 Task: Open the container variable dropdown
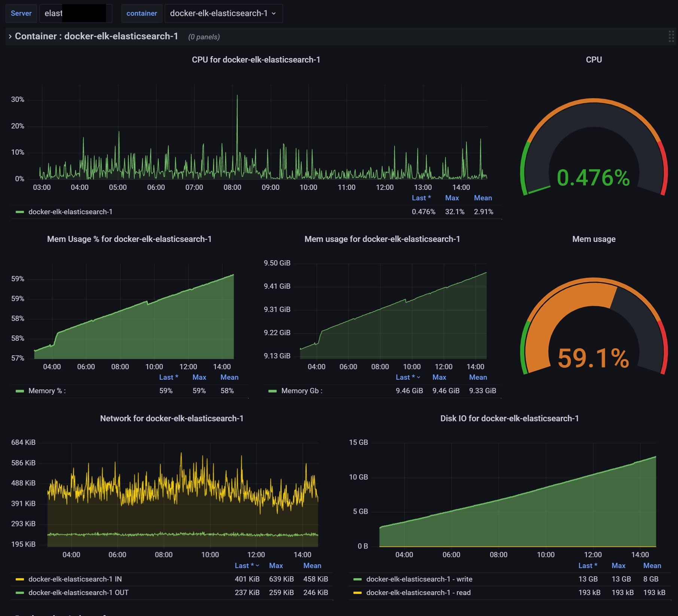pyautogui.click(x=224, y=13)
